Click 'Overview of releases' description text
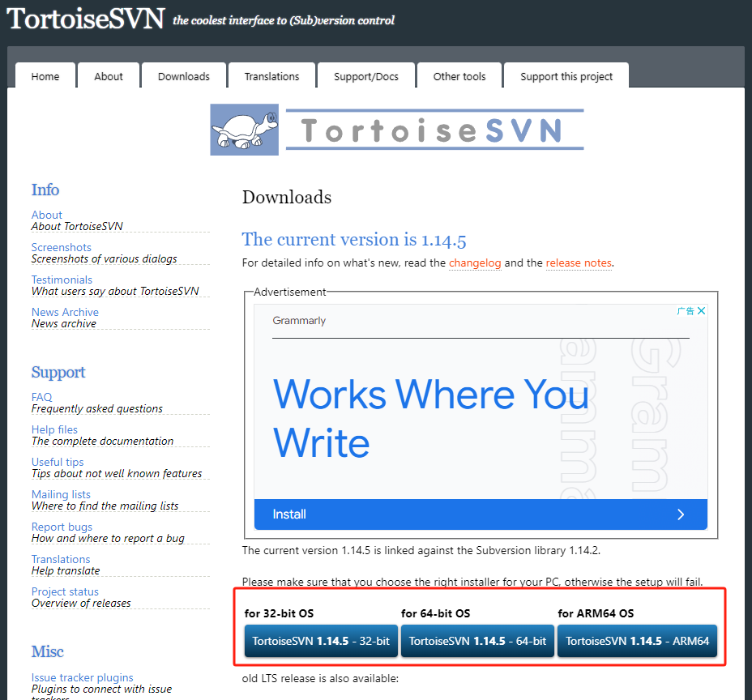Screen dimensions: 752x700 point(80,603)
